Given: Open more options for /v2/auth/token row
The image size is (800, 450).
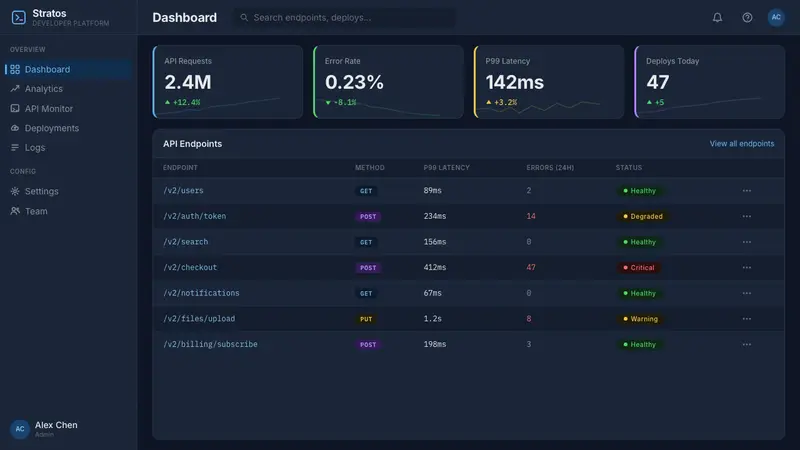Looking at the screenshot, I should (746, 216).
